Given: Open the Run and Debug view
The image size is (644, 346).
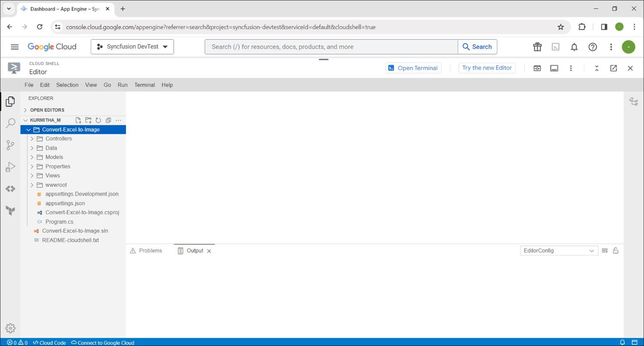Looking at the screenshot, I should [10, 167].
